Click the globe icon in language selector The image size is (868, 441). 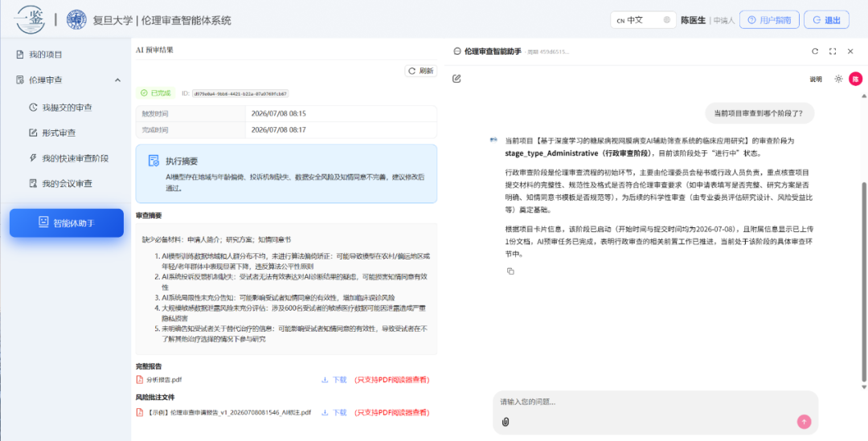point(666,20)
